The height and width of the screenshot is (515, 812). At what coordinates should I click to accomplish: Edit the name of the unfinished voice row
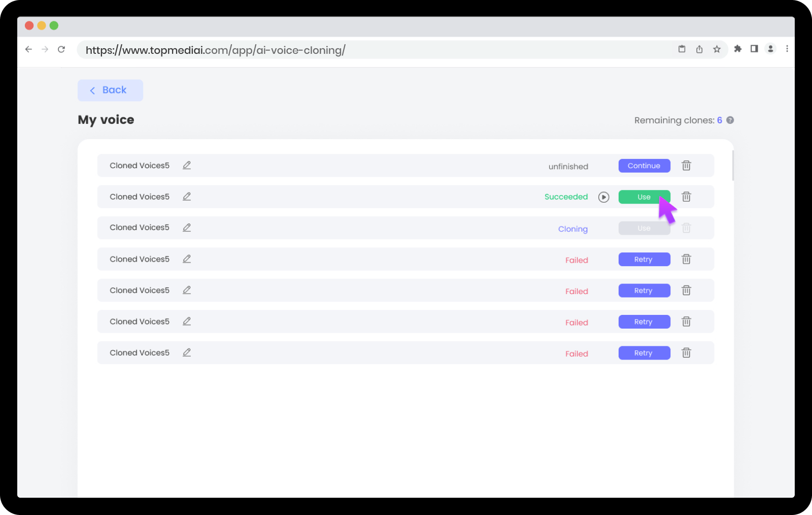coord(187,166)
